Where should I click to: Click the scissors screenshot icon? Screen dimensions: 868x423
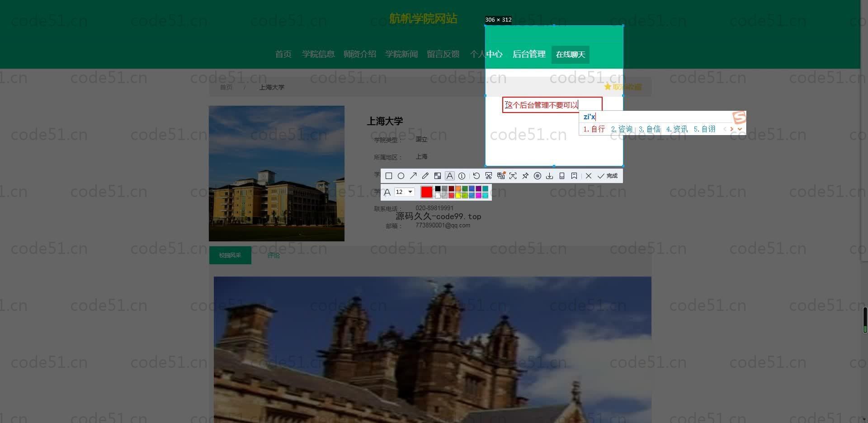point(489,176)
